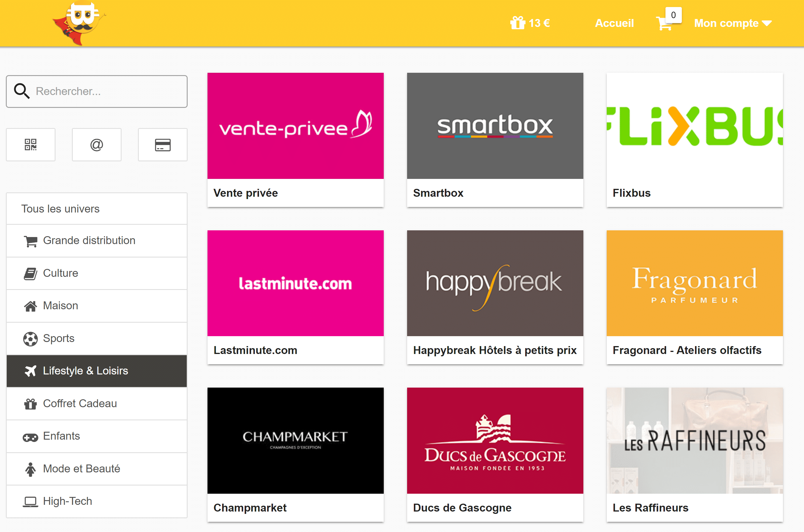Screen dimensions: 804x532
Task: Click the soccer ball icon beside Sports
Action: [30, 338]
